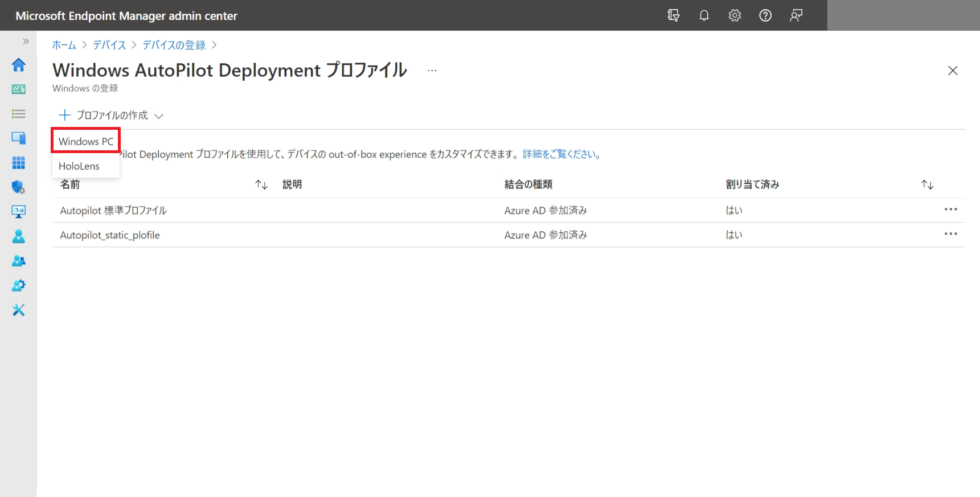Viewport: 980px width, 497px height.
Task: Open the notifications bell
Action: coord(704,15)
